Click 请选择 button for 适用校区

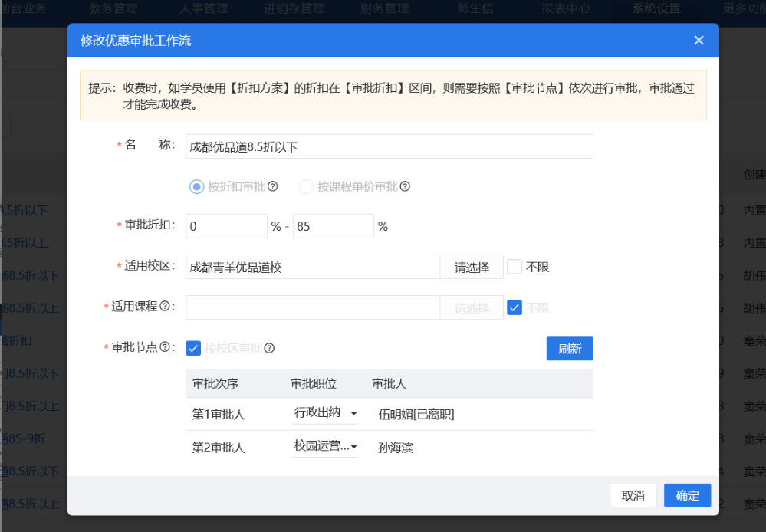click(x=472, y=268)
